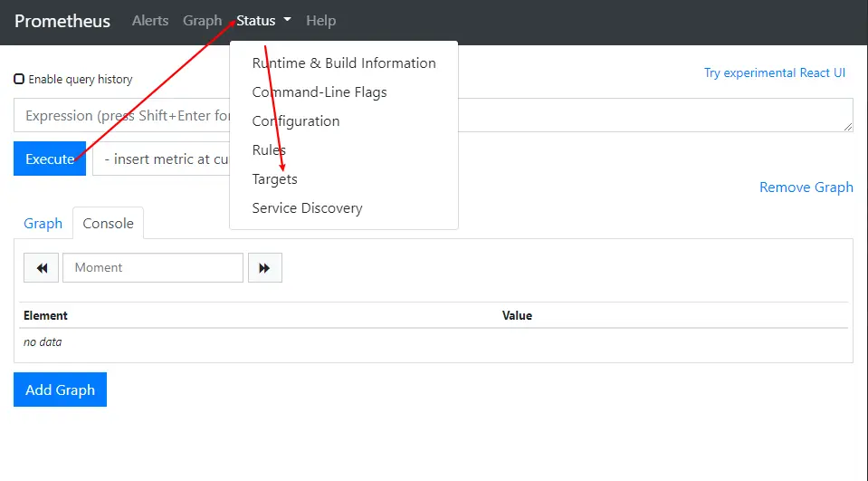Image resolution: width=868 pixels, height=481 pixels.
Task: Focus the Moment time input
Action: (x=152, y=268)
